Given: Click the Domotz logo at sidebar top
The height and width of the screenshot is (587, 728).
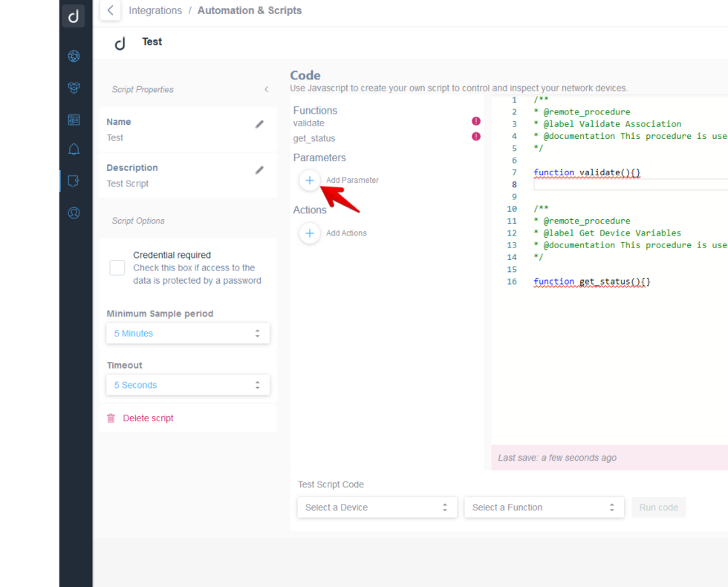Looking at the screenshot, I should (74, 16).
